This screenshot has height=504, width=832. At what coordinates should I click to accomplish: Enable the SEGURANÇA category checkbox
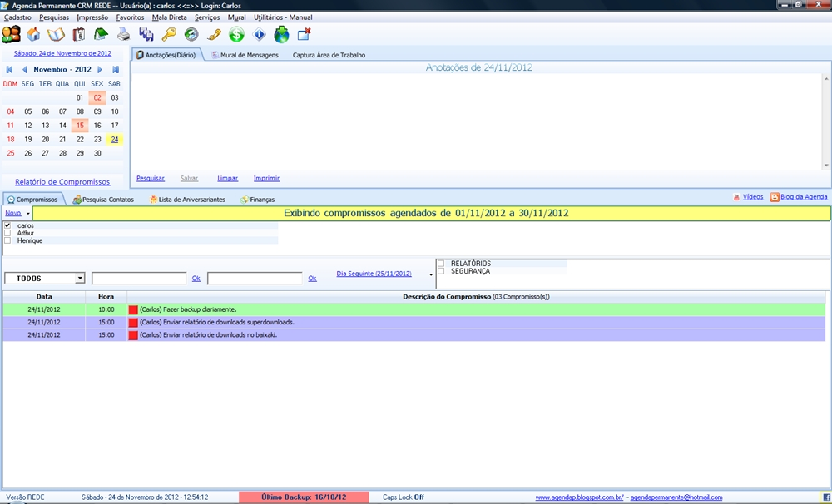(x=441, y=271)
